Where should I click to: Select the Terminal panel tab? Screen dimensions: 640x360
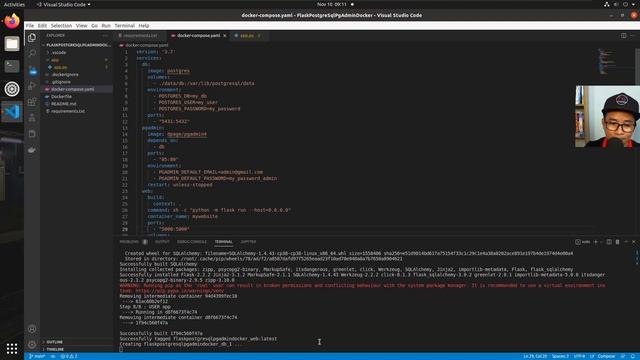pos(224,242)
